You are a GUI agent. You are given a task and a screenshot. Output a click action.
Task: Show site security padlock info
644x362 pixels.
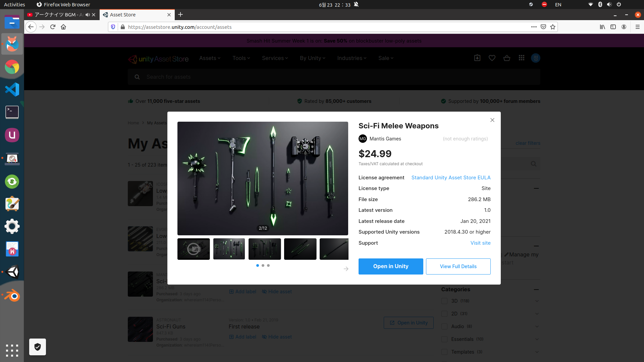coord(123,27)
